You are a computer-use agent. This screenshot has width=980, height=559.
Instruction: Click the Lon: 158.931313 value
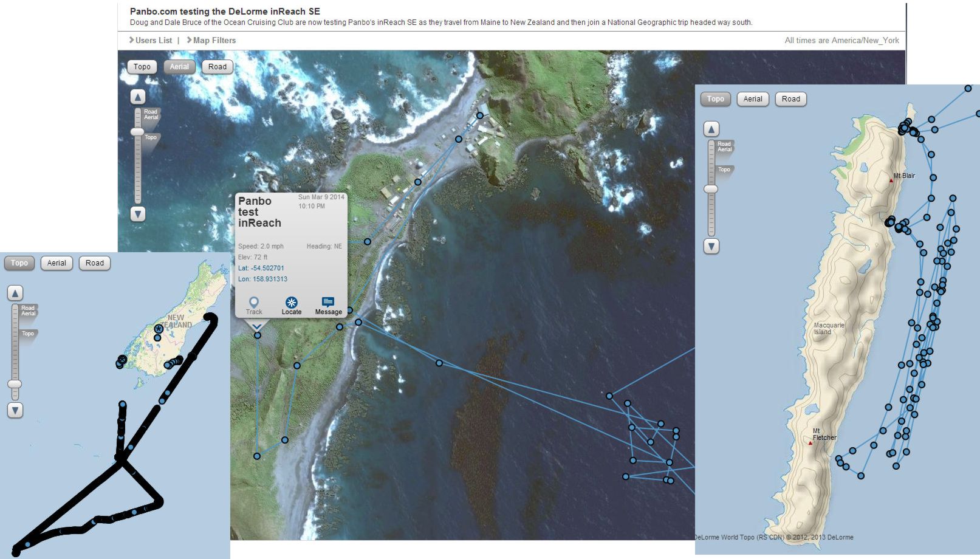coord(262,279)
